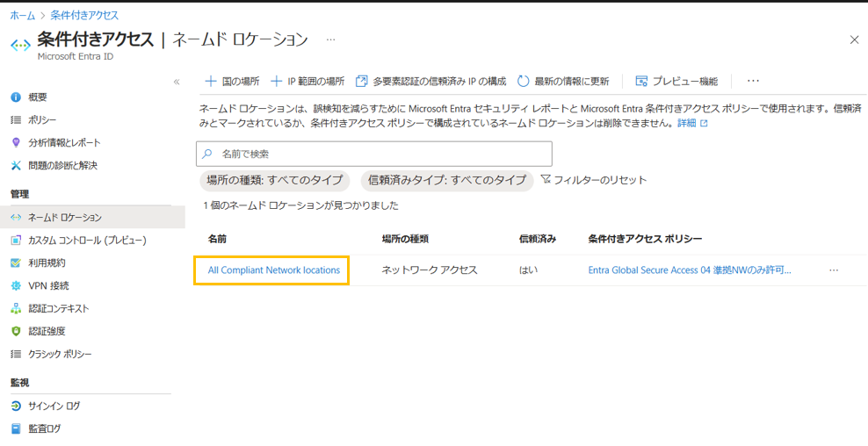868x446 pixels.
Task: Click the plus icon beside IP 範囲の場所
Action: [x=276, y=82]
